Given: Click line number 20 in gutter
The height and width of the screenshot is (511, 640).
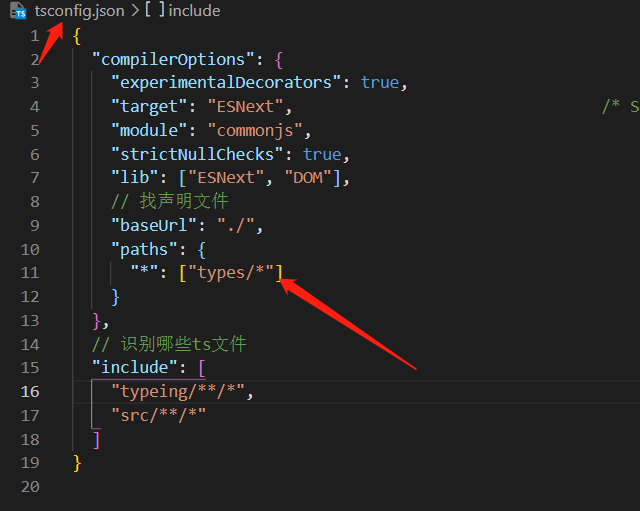Looking at the screenshot, I should click(x=30, y=487).
